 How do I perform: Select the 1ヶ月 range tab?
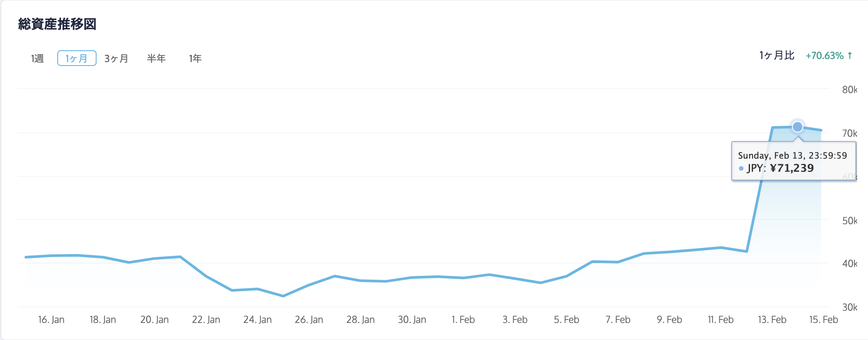76,59
